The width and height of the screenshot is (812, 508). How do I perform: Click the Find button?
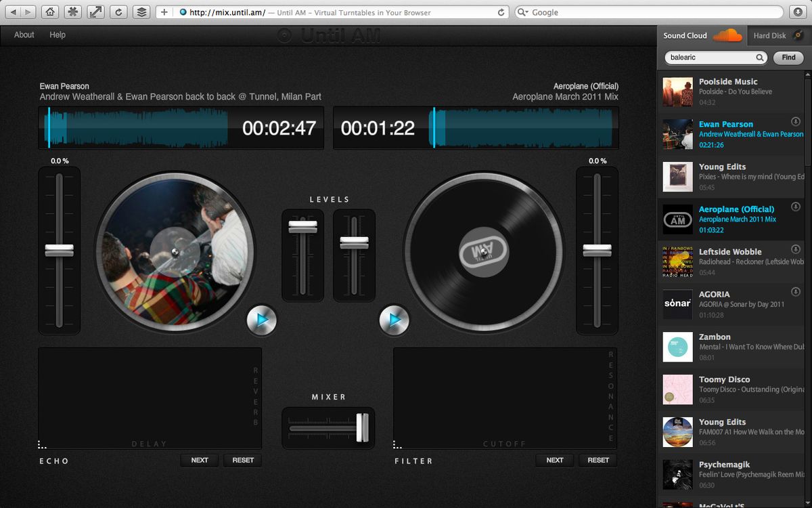tap(788, 58)
